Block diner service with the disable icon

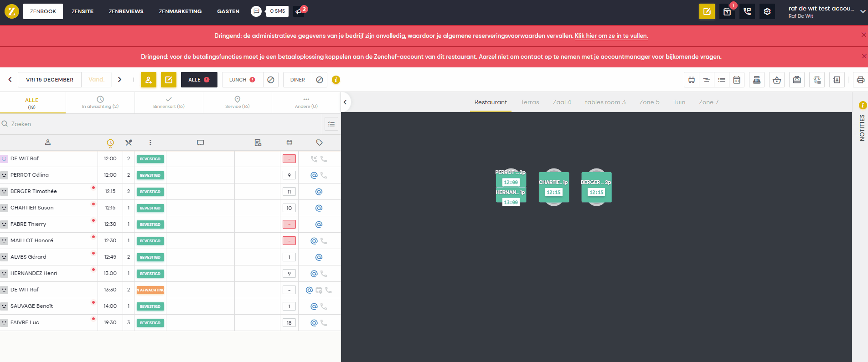coord(320,80)
